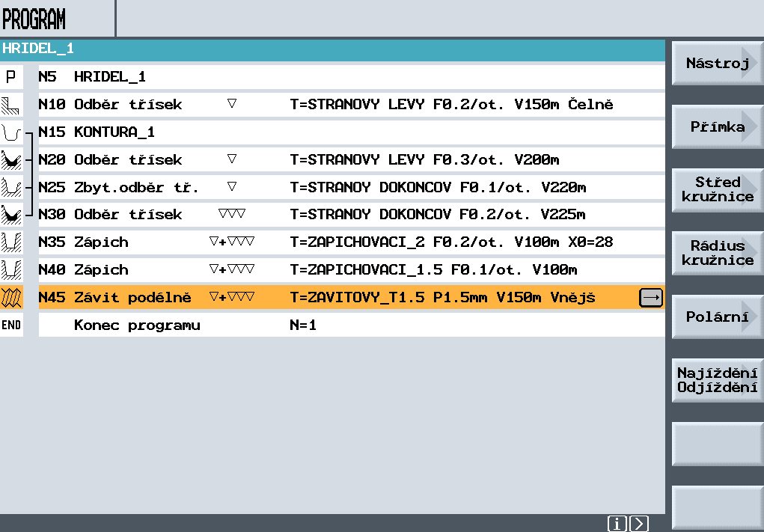Click the groove icon in row N40
This screenshot has width=764, height=532.
[x=11, y=269]
